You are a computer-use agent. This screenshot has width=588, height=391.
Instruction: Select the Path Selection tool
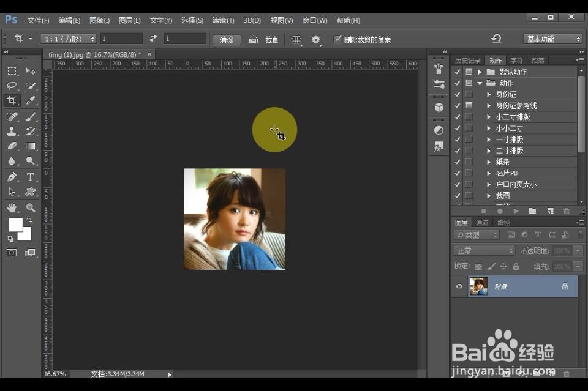click(12, 192)
